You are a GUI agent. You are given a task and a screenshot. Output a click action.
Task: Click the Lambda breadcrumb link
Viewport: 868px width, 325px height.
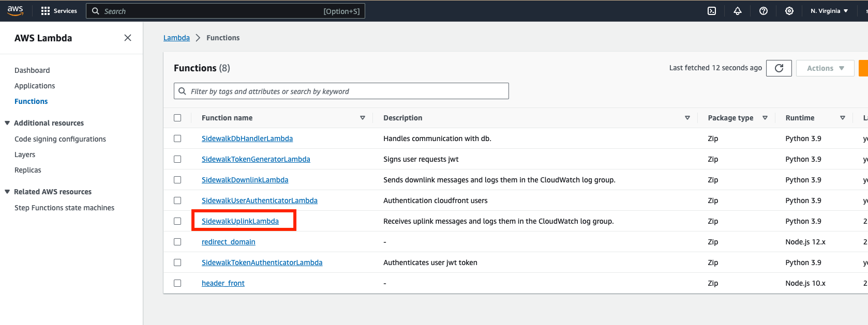coord(176,38)
